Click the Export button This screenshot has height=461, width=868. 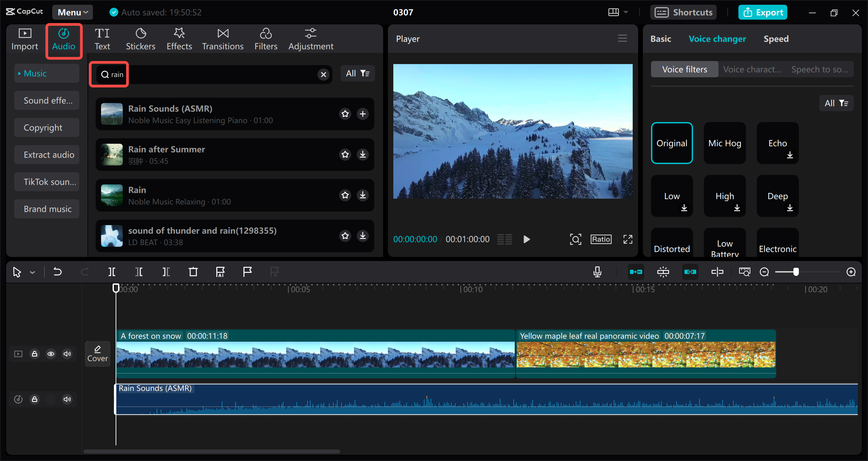(763, 12)
